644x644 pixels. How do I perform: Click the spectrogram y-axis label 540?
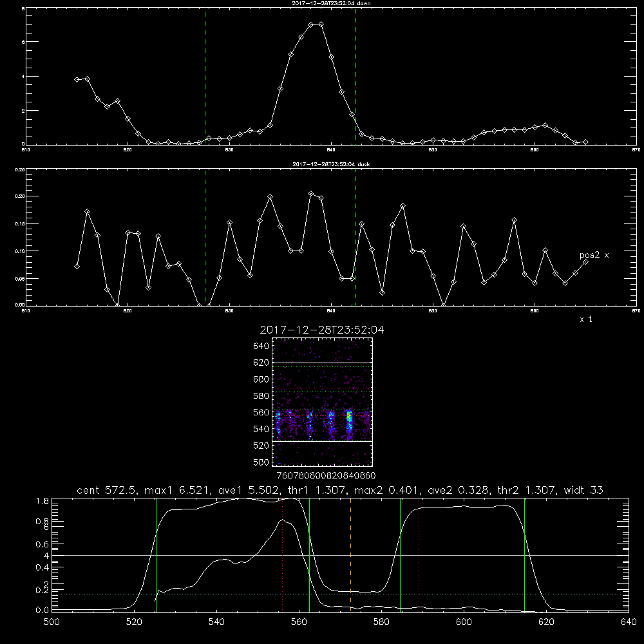point(261,429)
